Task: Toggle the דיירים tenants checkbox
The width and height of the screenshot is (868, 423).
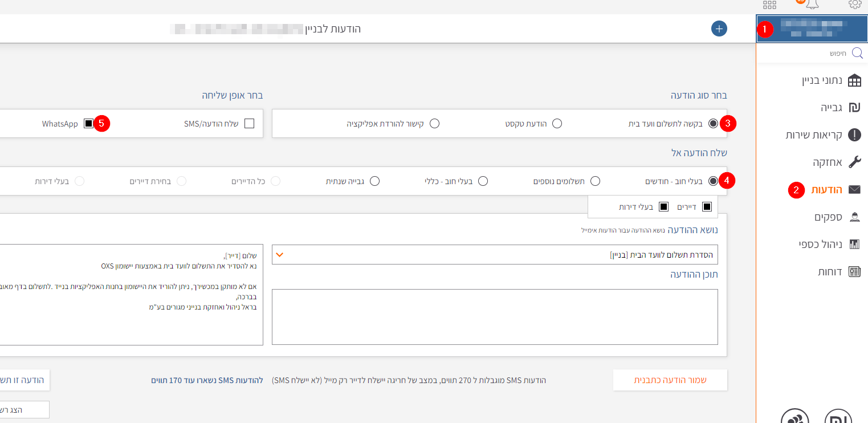Action: (x=707, y=207)
